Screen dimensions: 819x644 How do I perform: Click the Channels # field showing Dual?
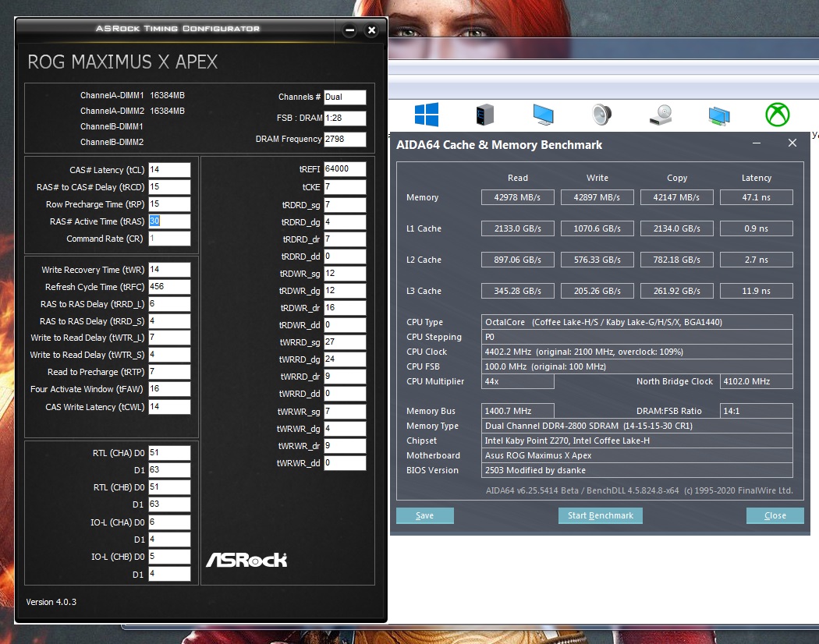(x=345, y=97)
